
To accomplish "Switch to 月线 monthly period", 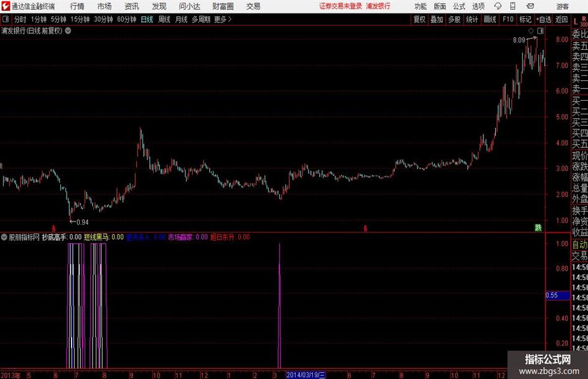I will click(181, 19).
